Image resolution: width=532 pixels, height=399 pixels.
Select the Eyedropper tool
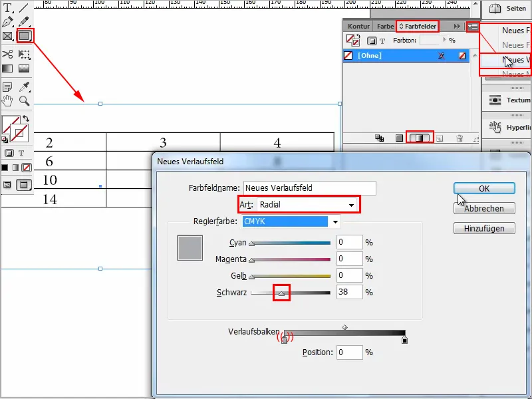click(x=24, y=87)
